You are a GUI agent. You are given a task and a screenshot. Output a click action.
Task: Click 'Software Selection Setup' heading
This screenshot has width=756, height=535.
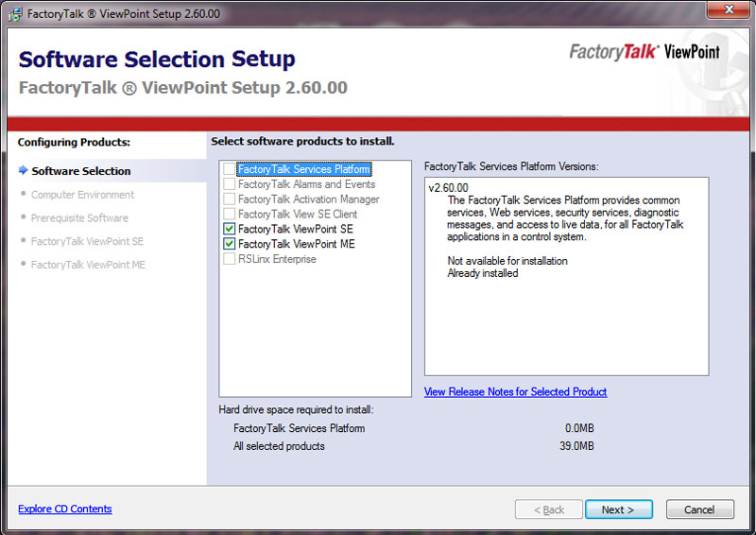pyautogui.click(x=157, y=60)
